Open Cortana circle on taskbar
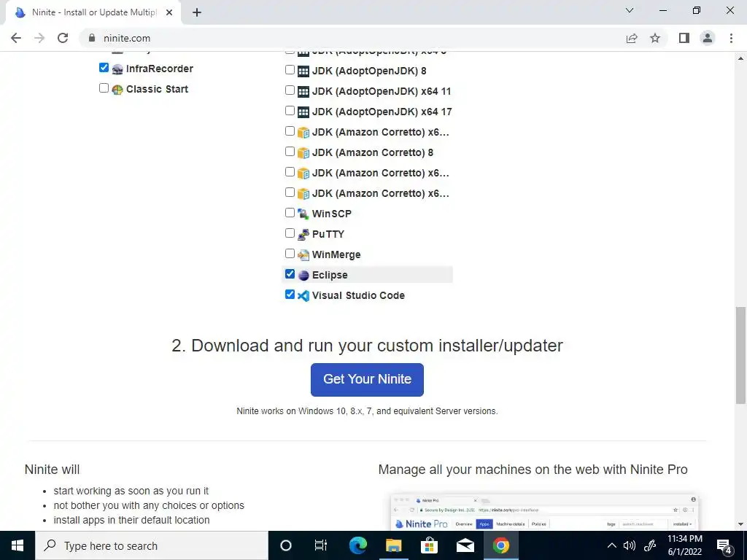 pyautogui.click(x=286, y=545)
